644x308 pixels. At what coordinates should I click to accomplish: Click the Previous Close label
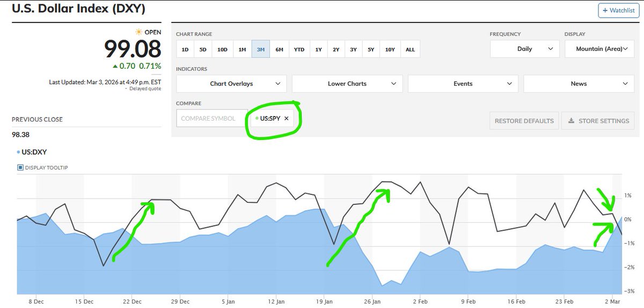37,119
